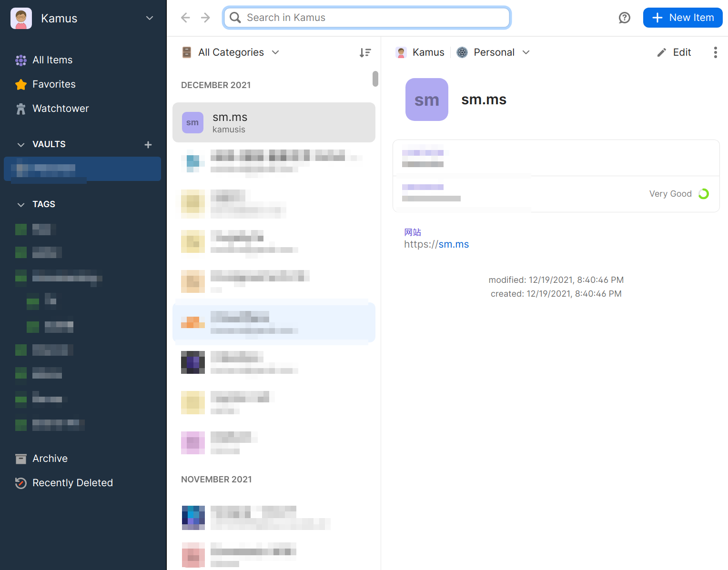Click the blurred password field
728x570 pixels.
click(556, 194)
